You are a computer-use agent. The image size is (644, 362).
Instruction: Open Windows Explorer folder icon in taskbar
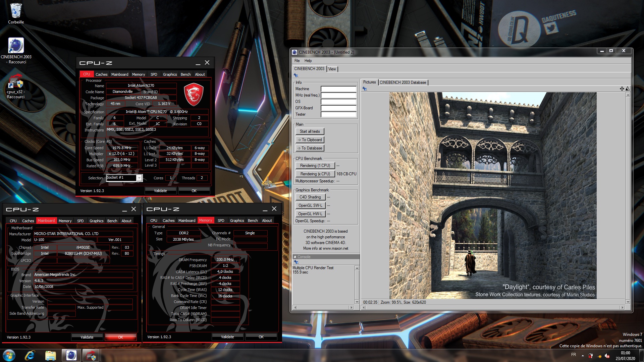50,355
